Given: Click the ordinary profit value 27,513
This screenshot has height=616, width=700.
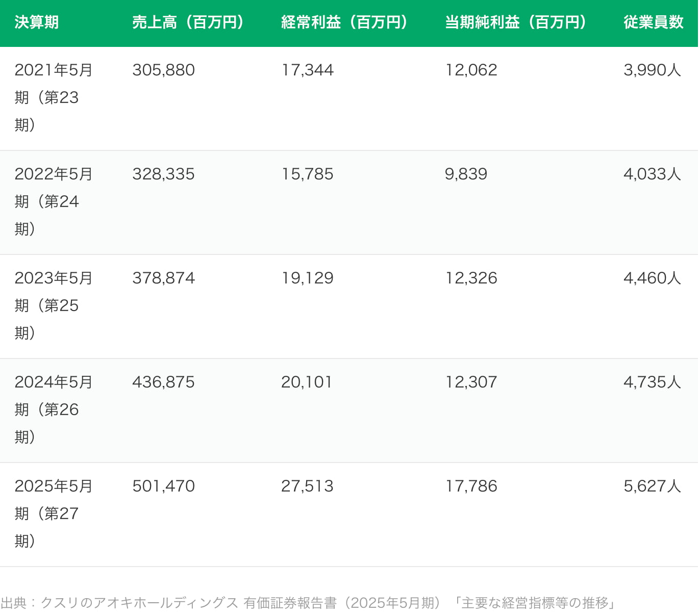Looking at the screenshot, I should pyautogui.click(x=307, y=486).
